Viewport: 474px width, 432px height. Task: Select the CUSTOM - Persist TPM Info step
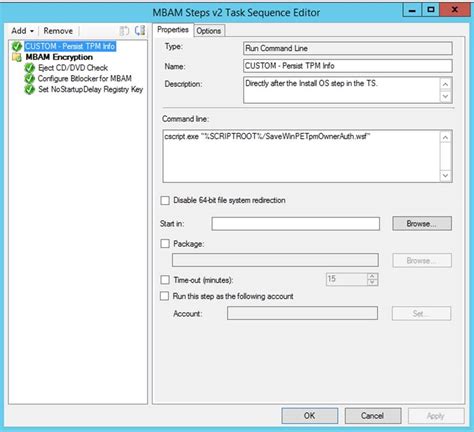(x=70, y=46)
